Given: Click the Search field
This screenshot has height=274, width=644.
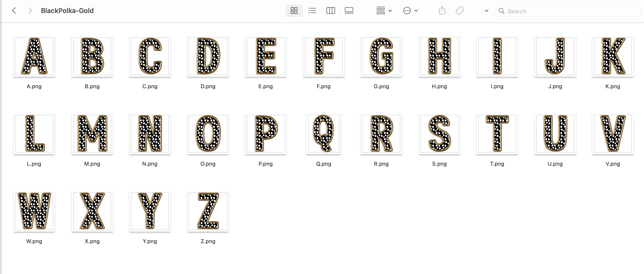Looking at the screenshot, I should click(568, 11).
